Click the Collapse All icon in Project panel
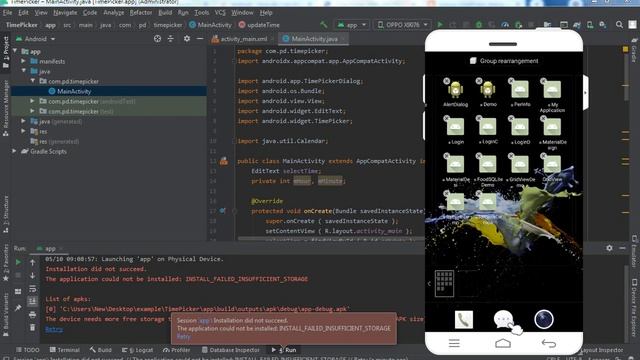Screen dimensions: 640x360 pos(171,39)
